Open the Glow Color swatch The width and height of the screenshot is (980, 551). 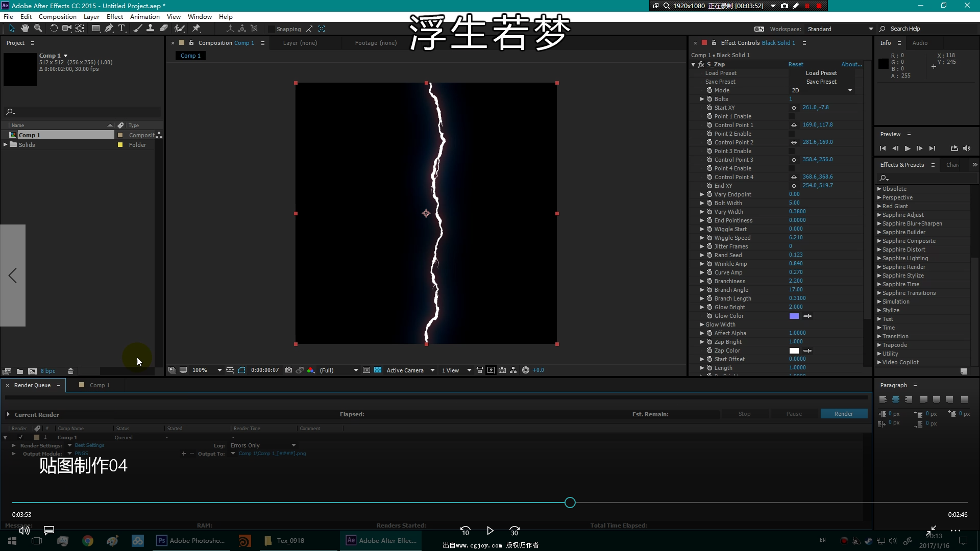point(794,316)
